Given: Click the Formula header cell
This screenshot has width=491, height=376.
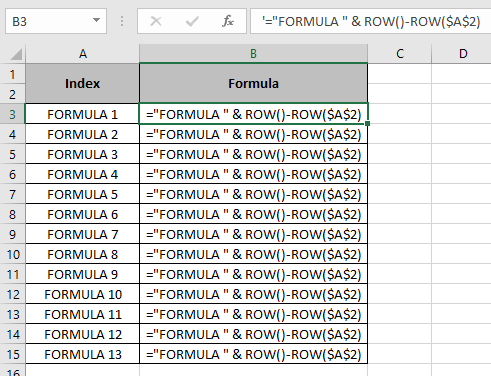Looking at the screenshot, I should pyautogui.click(x=253, y=83).
